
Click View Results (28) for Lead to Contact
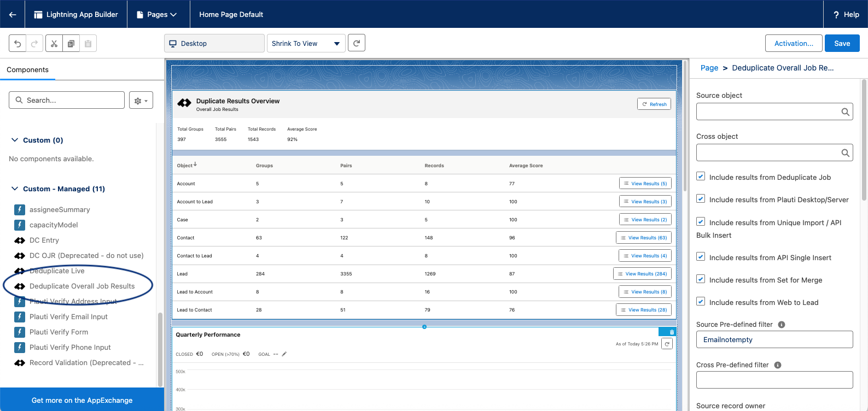click(x=644, y=310)
